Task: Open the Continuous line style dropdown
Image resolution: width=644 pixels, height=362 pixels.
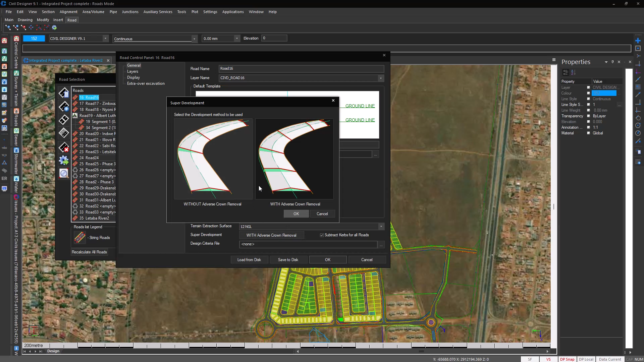Action: (194, 39)
